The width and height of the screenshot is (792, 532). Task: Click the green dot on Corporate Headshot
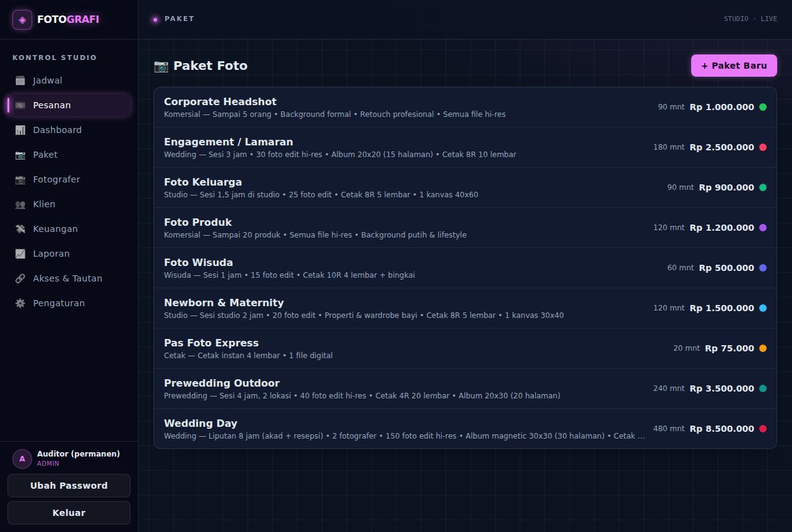[x=763, y=107]
